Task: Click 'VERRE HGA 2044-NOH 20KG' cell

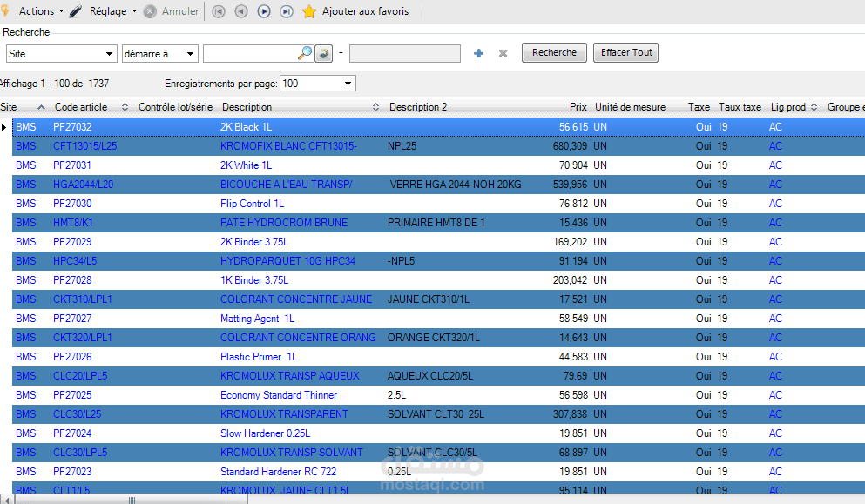Action: point(456,185)
